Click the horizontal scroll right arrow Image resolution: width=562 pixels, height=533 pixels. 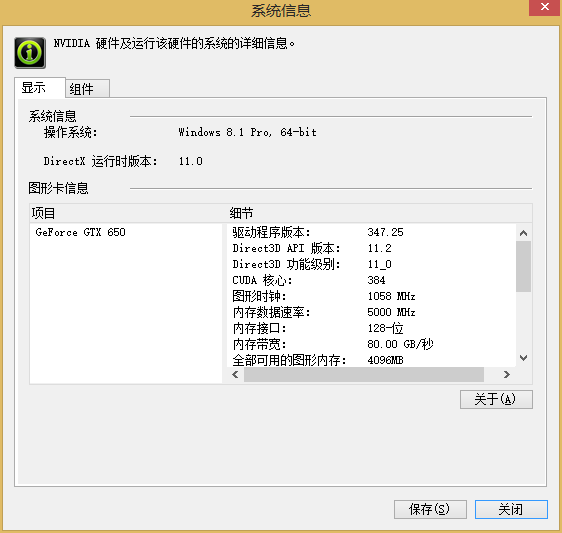[506, 375]
